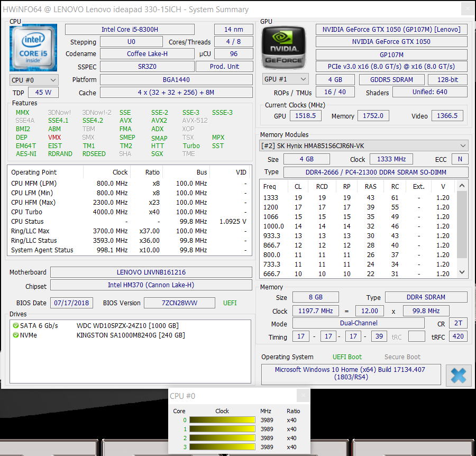This screenshot has width=476, height=456.
Task: Select the 1333 frequency memory timing row
Action: (x=358, y=198)
